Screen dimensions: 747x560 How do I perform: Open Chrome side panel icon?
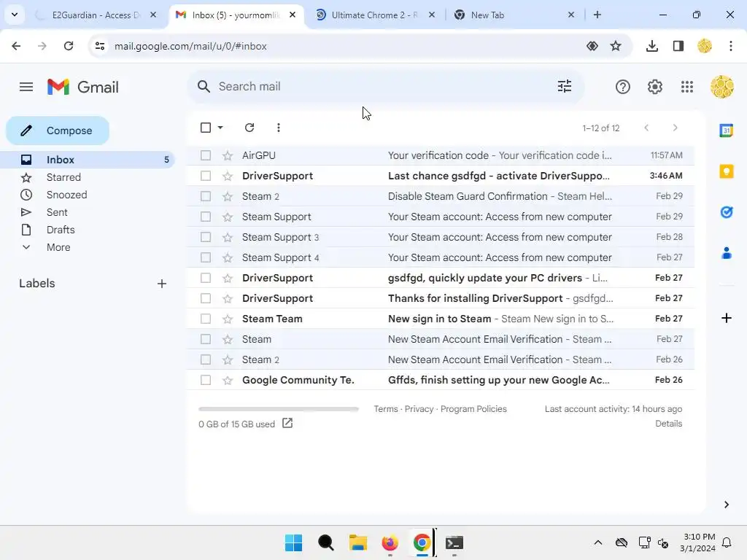point(678,46)
